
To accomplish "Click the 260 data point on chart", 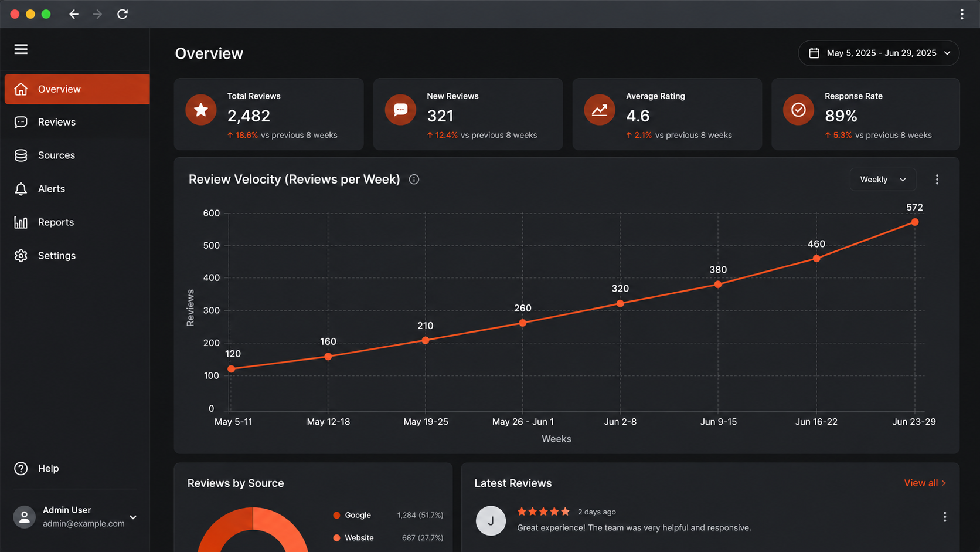I will coord(523,323).
